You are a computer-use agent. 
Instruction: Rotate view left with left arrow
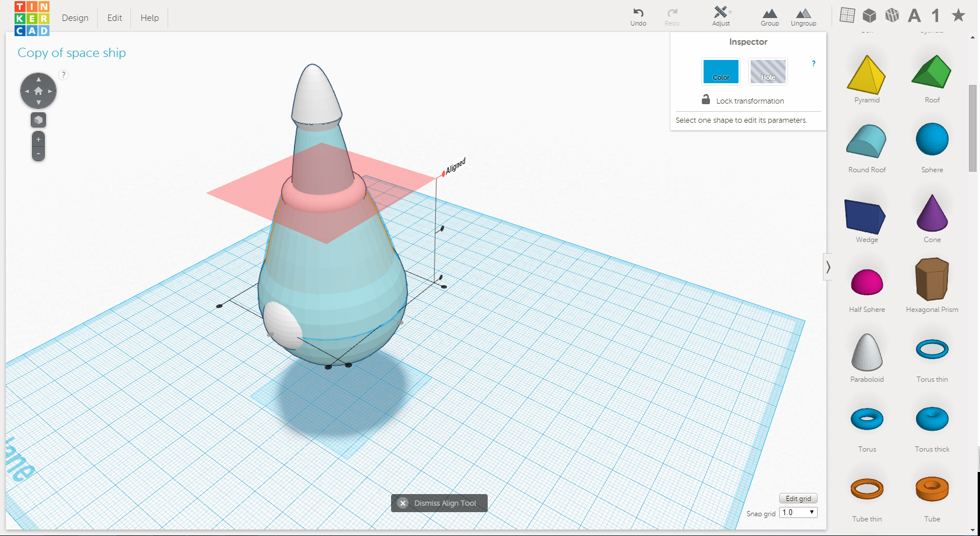tap(27, 91)
